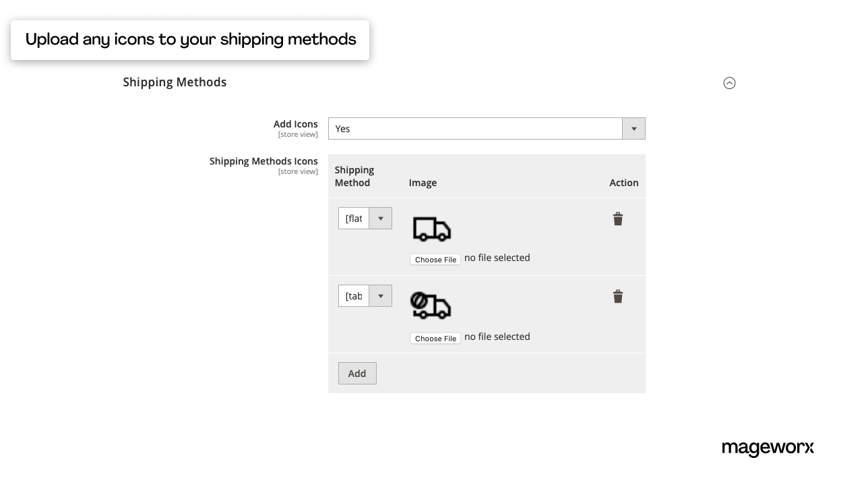The image size is (868, 491).
Task: Choose a file for the flat rate icon
Action: (435, 259)
